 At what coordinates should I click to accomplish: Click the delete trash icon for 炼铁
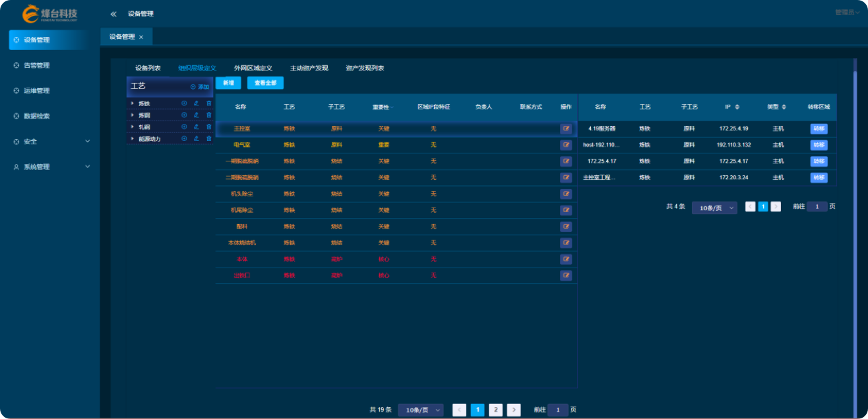point(209,103)
